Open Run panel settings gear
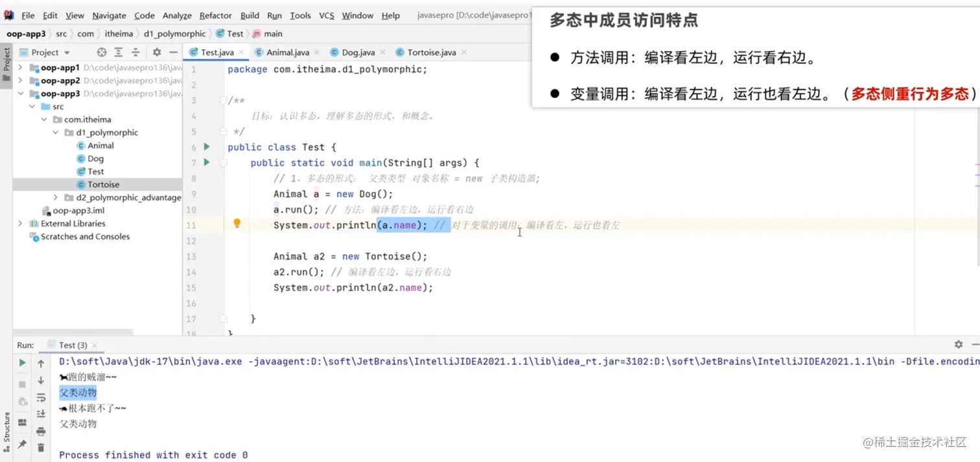Viewport: 980px width, 462px height. point(959,345)
